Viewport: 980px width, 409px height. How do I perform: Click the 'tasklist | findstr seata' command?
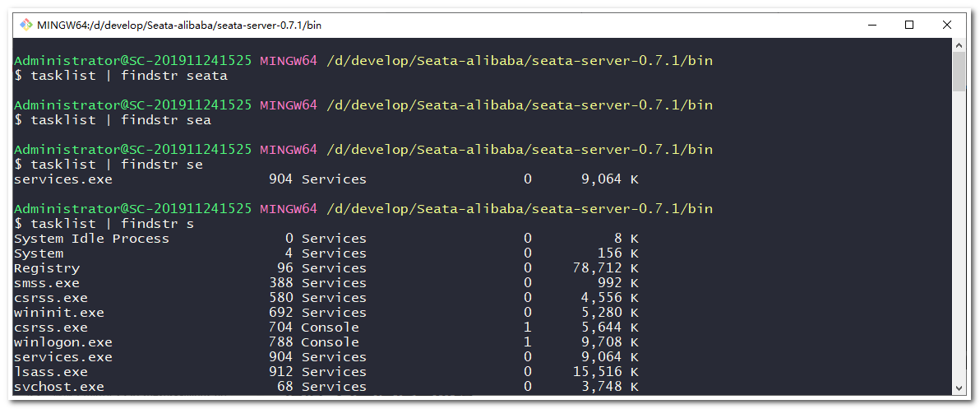pos(129,76)
